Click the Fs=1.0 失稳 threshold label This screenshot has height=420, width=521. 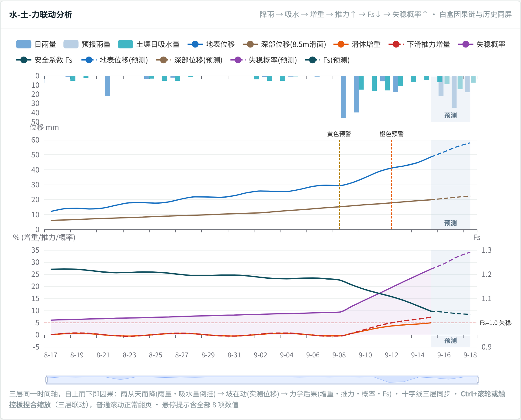(x=496, y=323)
